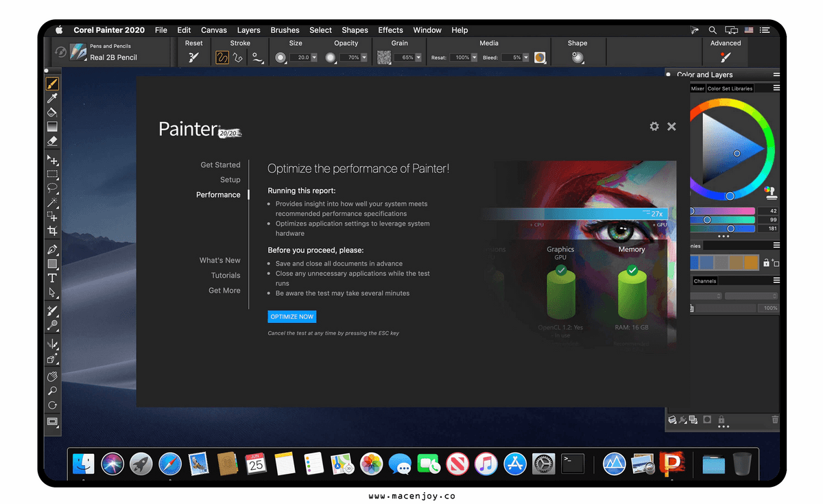Enable align to path stroke option
The width and height of the screenshot is (823, 504).
pos(258,58)
